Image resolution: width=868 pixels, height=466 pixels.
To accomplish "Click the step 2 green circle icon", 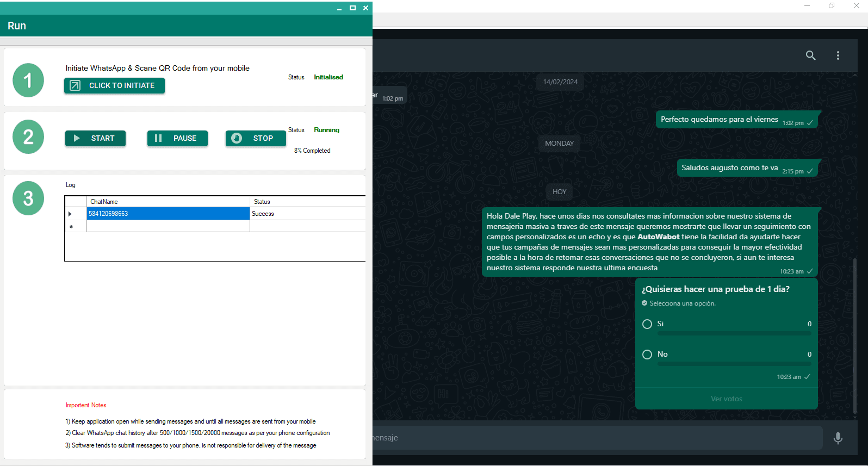I will [28, 137].
